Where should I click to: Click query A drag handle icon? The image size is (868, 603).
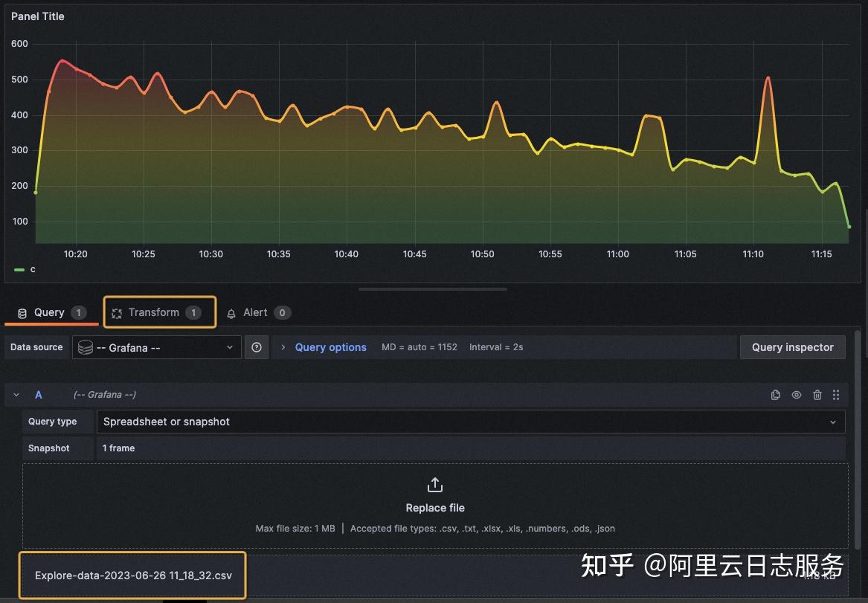coord(836,395)
